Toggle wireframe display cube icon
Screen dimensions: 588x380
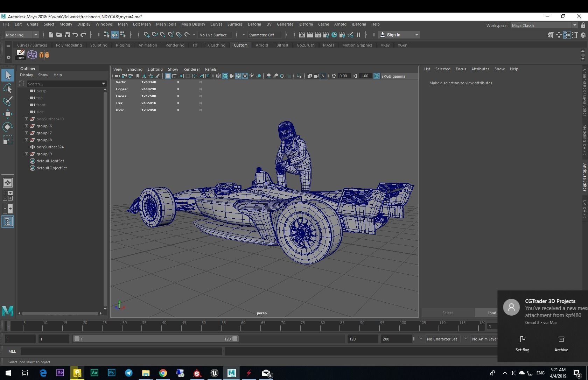218,76
